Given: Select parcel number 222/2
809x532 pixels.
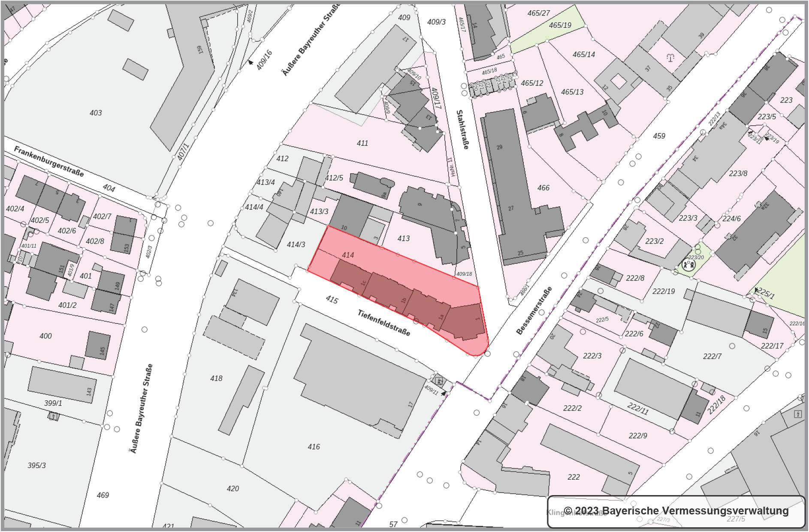Looking at the screenshot, I should click(x=572, y=408).
